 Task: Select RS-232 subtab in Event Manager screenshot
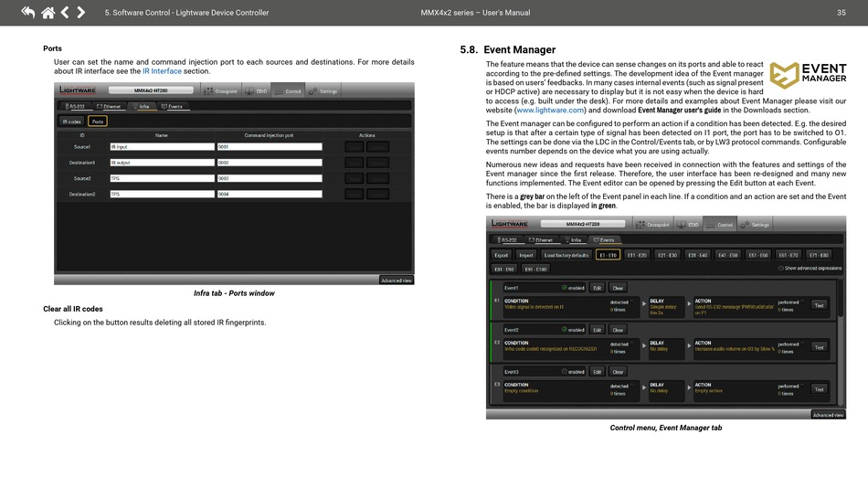pyautogui.click(x=507, y=240)
